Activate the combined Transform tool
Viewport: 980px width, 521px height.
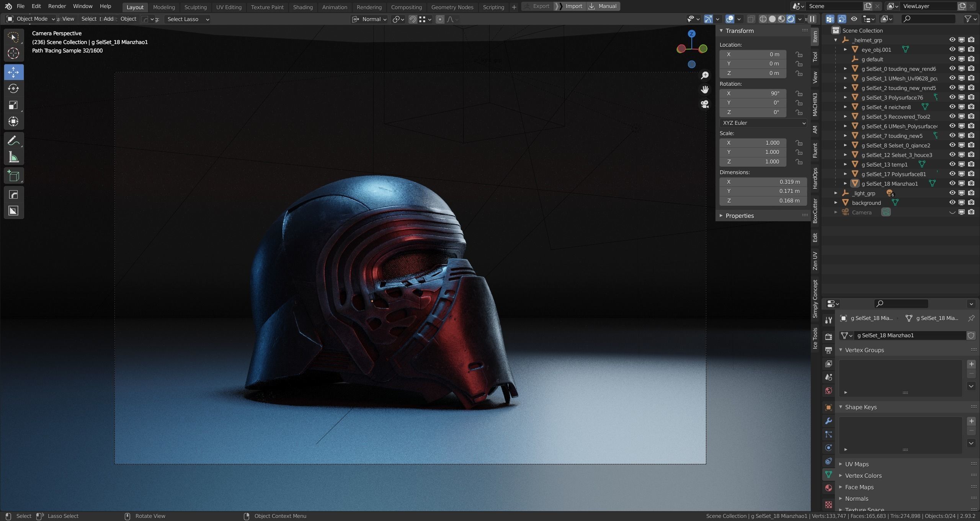click(13, 121)
